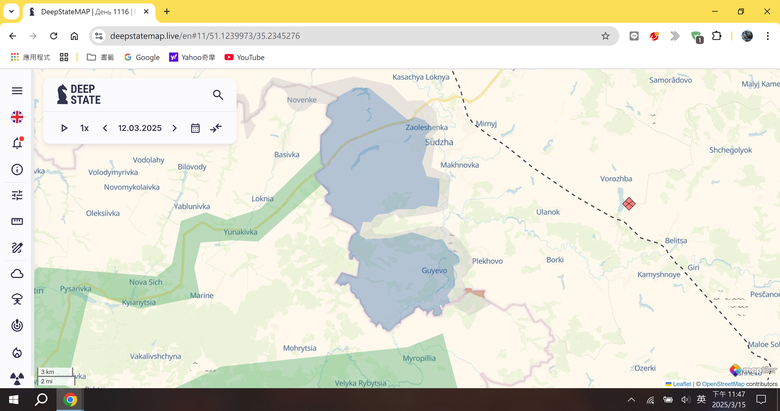Reload the page in Chrome
This screenshot has width=780, height=411.
tap(53, 36)
